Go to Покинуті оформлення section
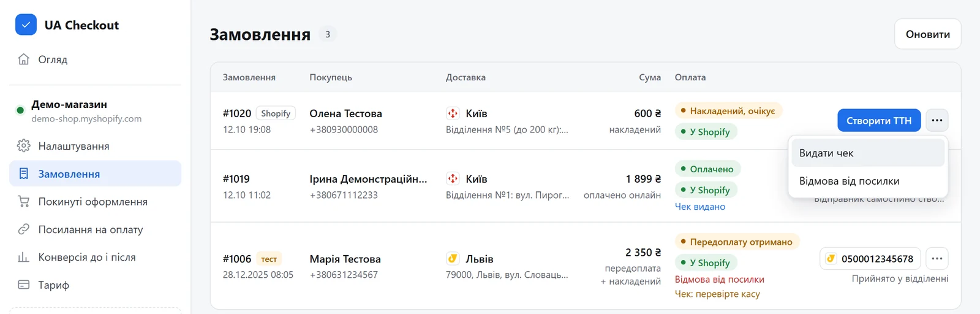Image resolution: width=980 pixels, height=314 pixels. tap(95, 201)
